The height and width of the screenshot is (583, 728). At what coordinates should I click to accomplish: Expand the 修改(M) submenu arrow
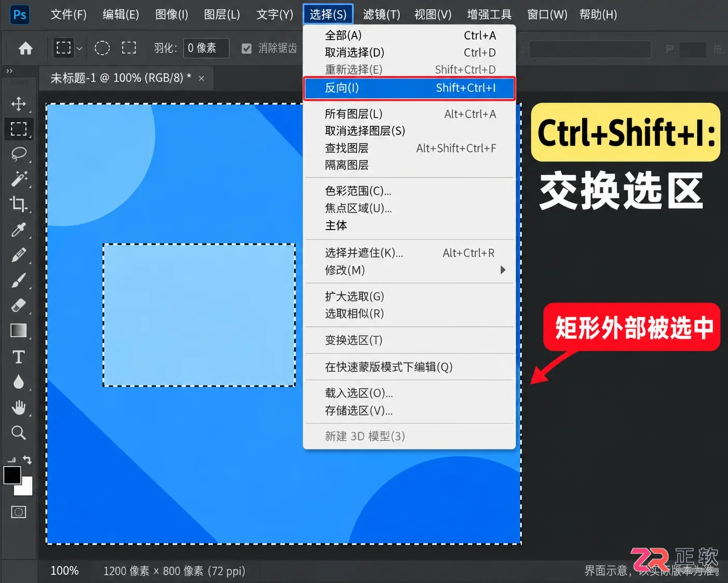pyautogui.click(x=503, y=270)
